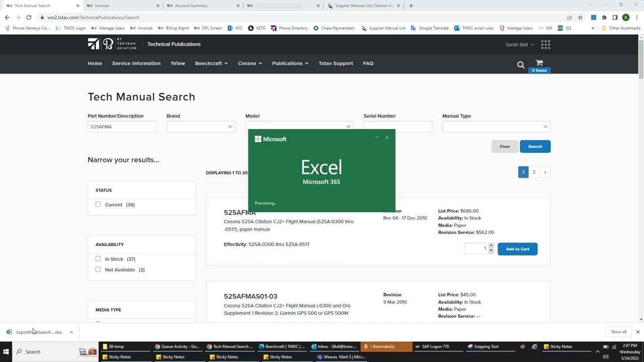Close the Excel splash screen
644x362 pixels.
point(387,138)
